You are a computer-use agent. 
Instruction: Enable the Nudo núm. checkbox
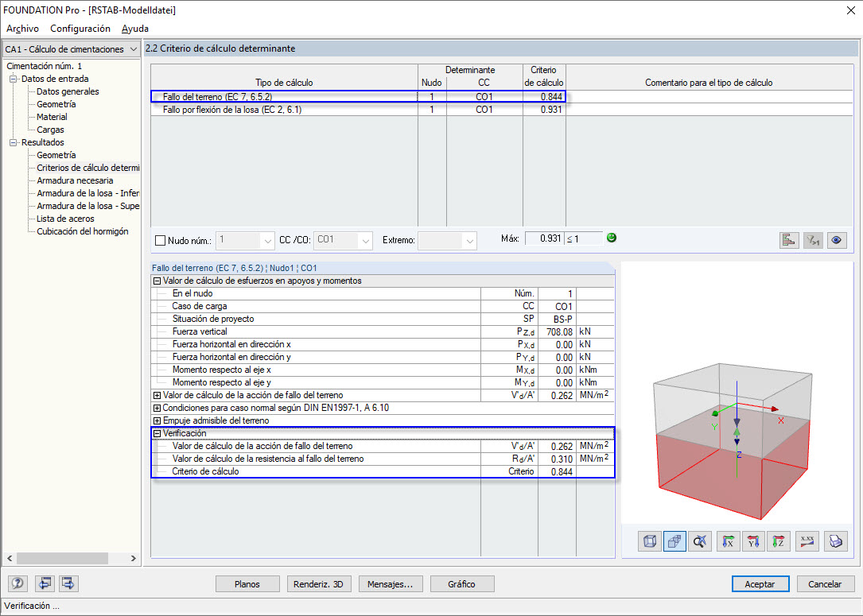click(x=160, y=240)
